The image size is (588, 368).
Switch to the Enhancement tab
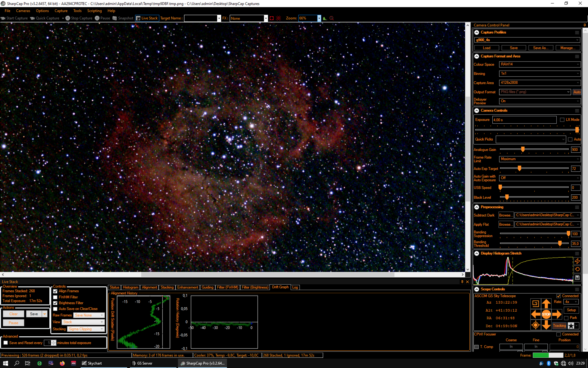[x=187, y=287]
